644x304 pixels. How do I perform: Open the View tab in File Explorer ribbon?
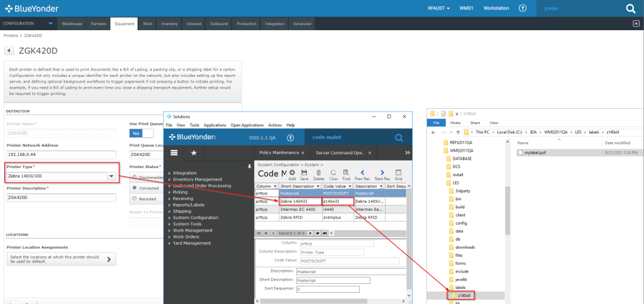[494, 123]
